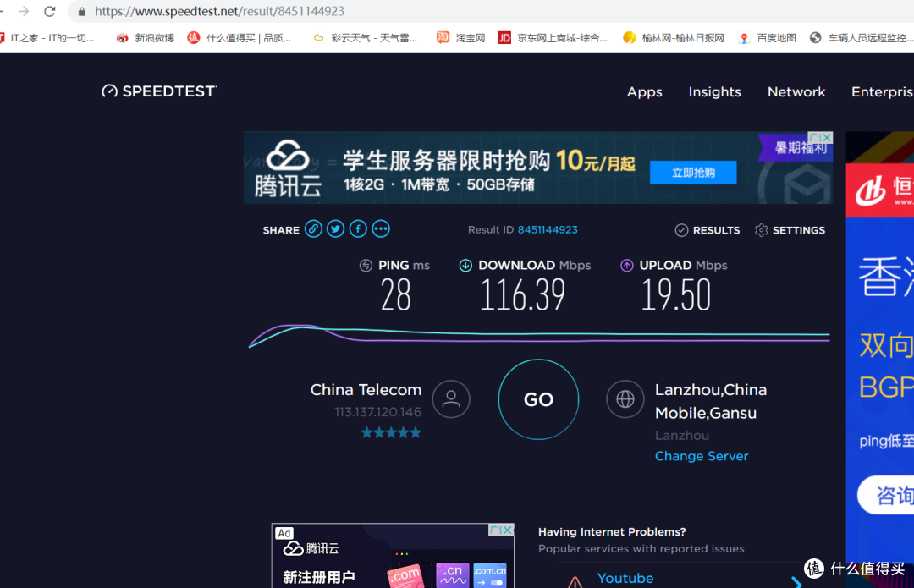Open the 淘宝网 bookmark
The image size is (914, 588).
(x=460, y=38)
